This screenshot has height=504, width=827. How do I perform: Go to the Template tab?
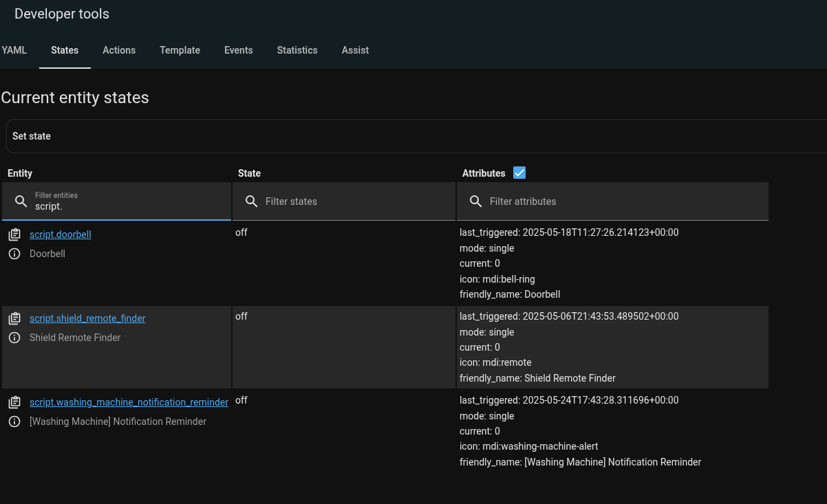tap(180, 50)
